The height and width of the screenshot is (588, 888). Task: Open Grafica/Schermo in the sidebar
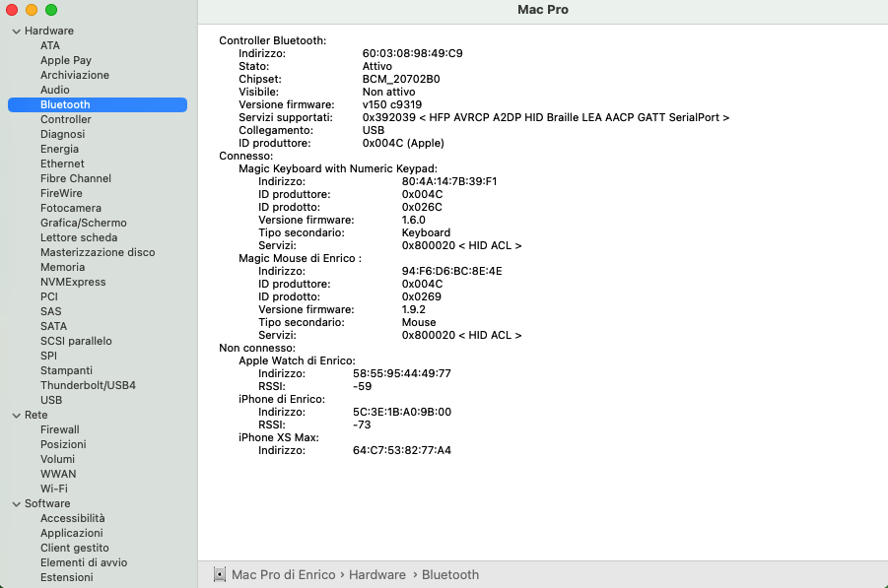pyautogui.click(x=83, y=223)
